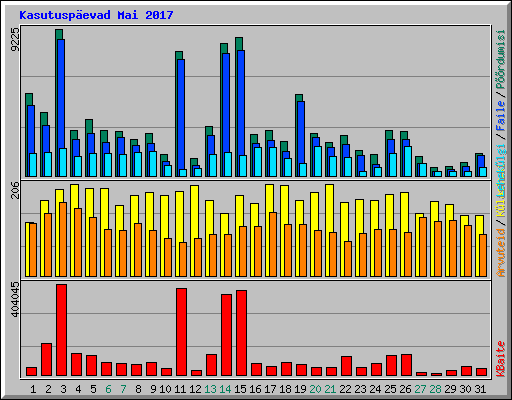
Task: Click the tall red KBaite bar for day 3
Action: pos(61,330)
